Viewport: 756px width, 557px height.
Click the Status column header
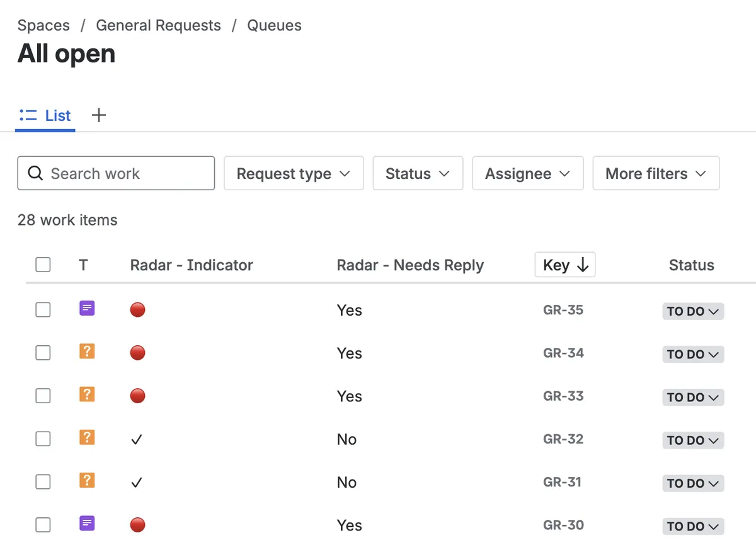point(691,265)
